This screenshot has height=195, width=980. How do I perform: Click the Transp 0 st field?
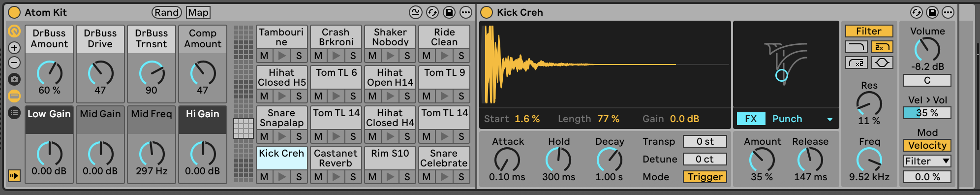(705, 141)
